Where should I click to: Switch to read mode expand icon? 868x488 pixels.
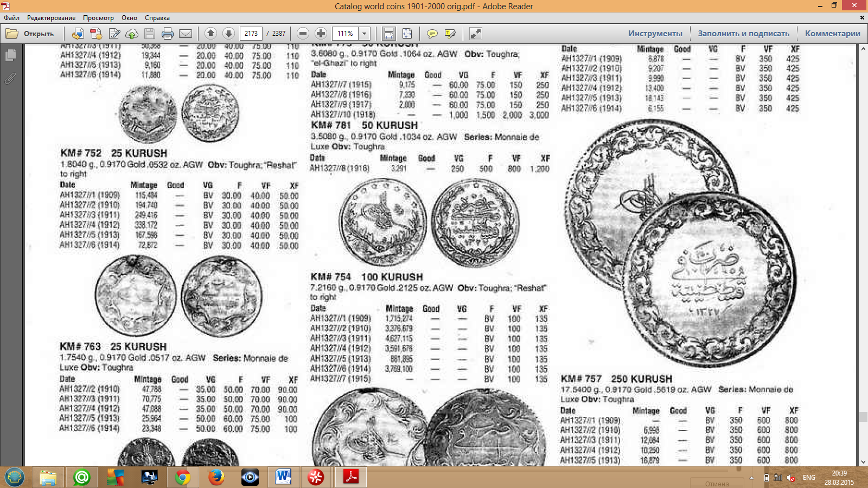click(x=476, y=34)
